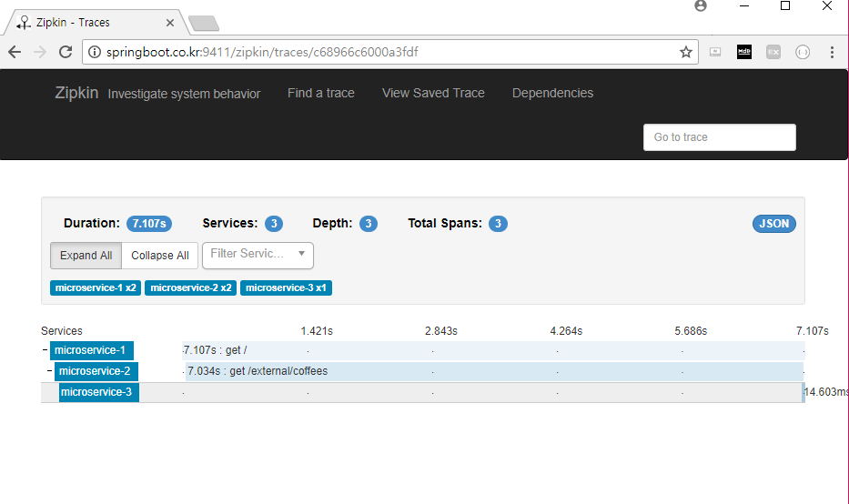This screenshot has height=504, width=849.
Task: Collapse the microservice-2 span row
Action: tap(49, 370)
